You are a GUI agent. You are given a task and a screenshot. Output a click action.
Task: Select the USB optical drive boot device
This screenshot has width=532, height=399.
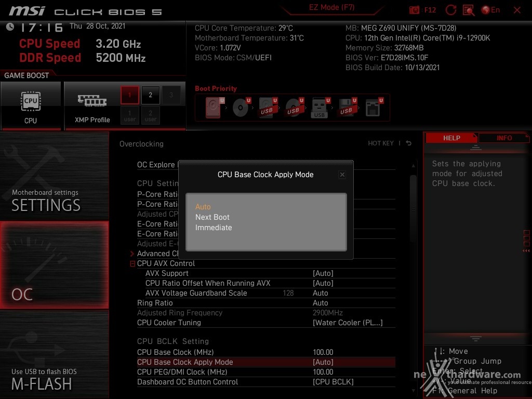(x=294, y=108)
